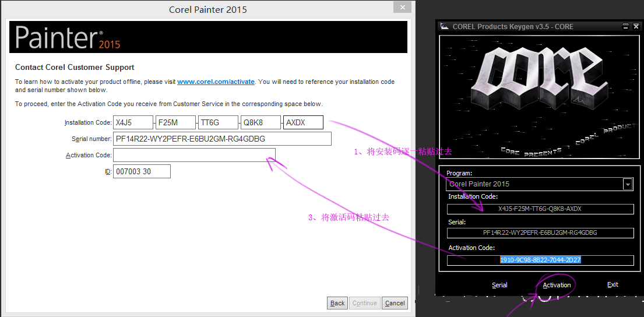Click the Serial number field in Painter
This screenshot has width=644, height=317.
point(222,139)
